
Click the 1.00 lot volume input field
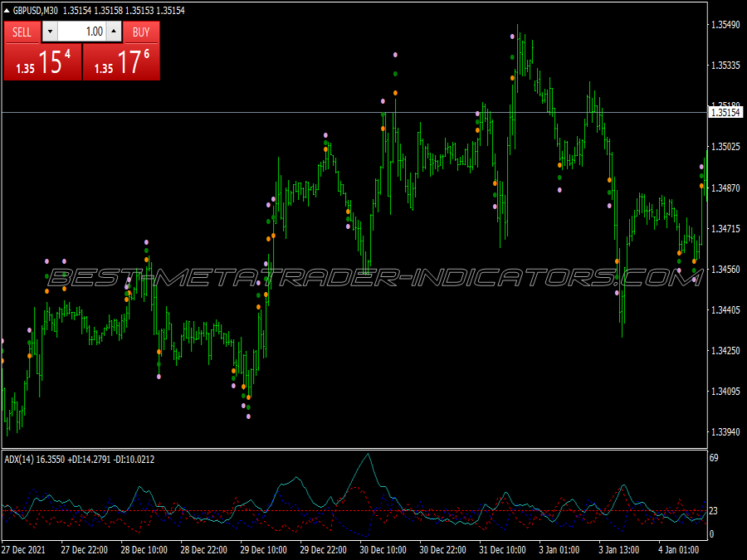point(82,32)
